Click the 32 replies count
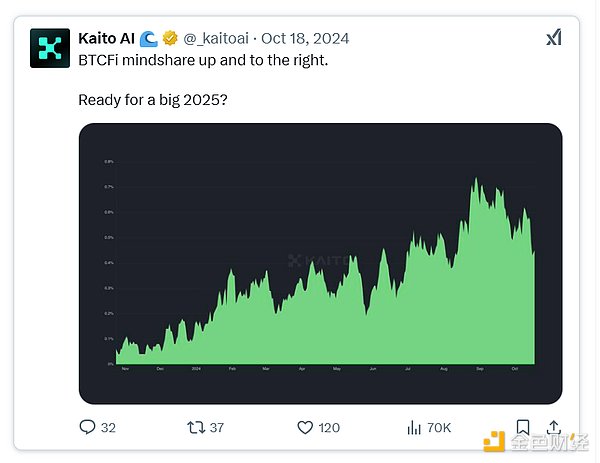This screenshot has width=600, height=463. click(x=108, y=428)
